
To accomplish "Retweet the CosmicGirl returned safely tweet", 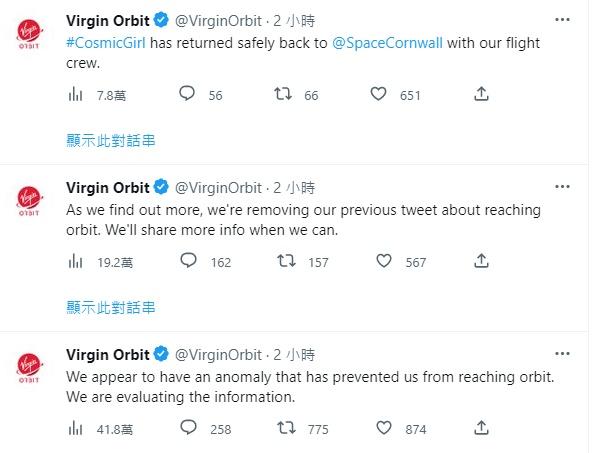I will click(x=285, y=95).
